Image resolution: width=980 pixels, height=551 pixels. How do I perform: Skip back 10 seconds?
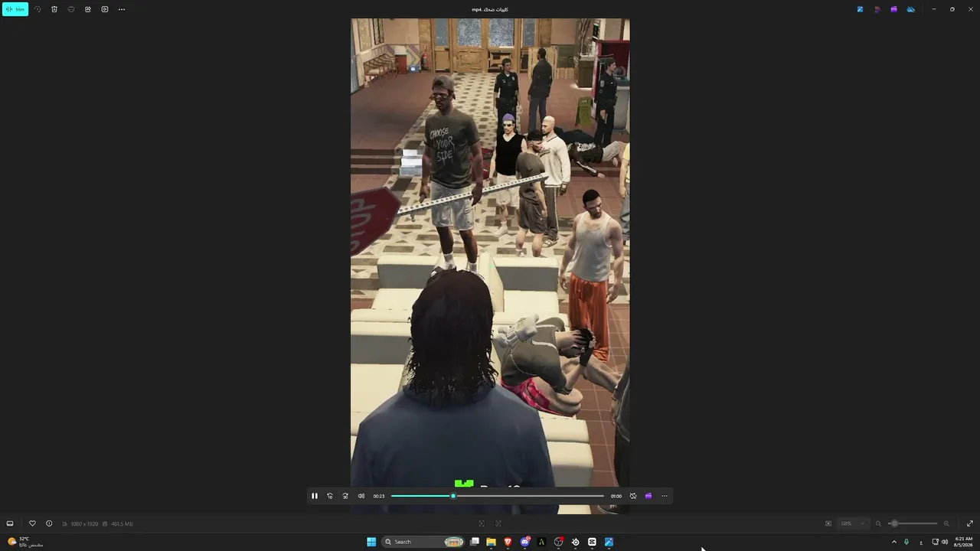[330, 496]
